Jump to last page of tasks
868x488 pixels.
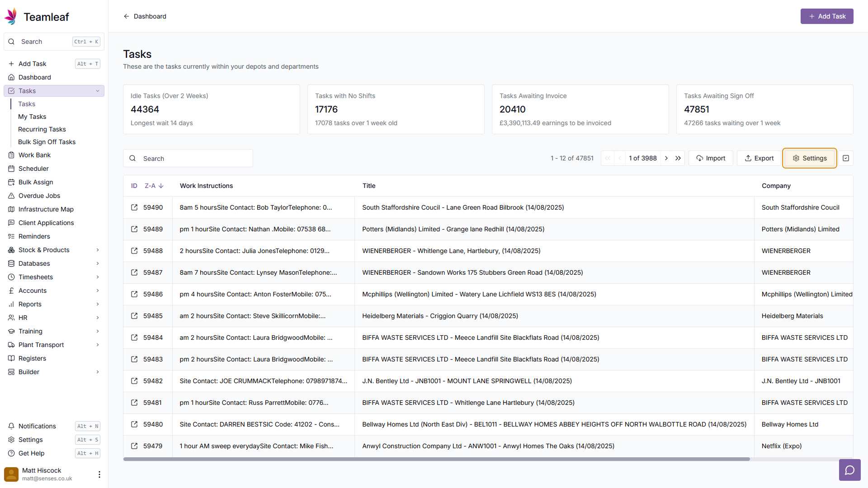pos(678,158)
